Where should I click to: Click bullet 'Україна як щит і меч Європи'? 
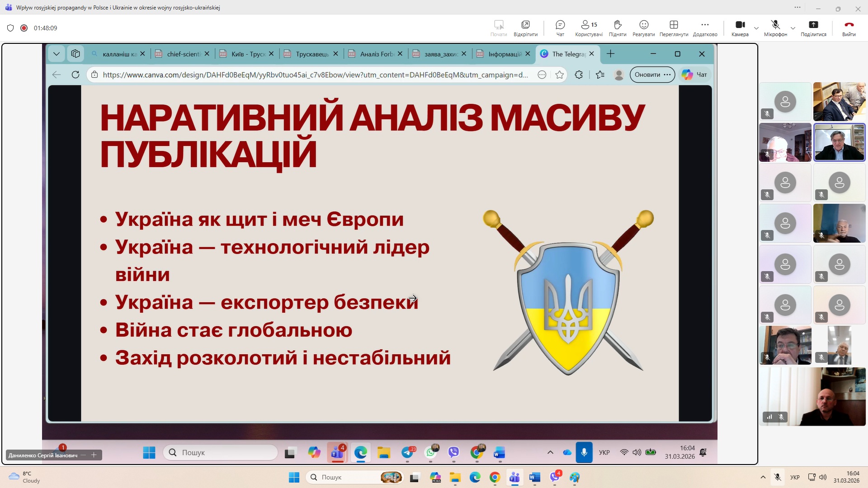coord(259,219)
